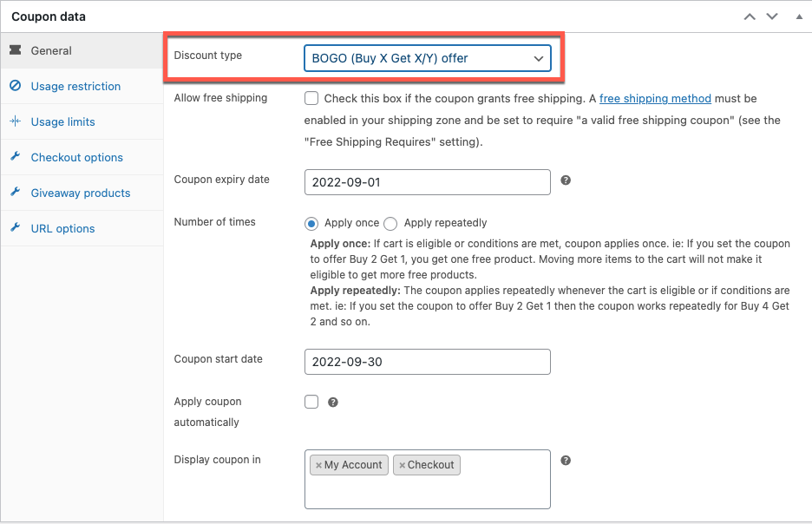
Task: Move Coupon data panel down
Action: tap(772, 16)
